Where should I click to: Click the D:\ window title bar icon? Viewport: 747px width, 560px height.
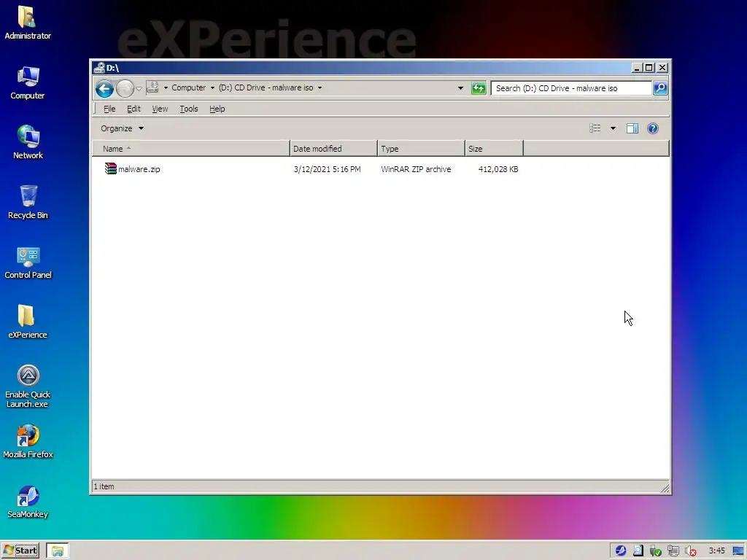pos(99,68)
